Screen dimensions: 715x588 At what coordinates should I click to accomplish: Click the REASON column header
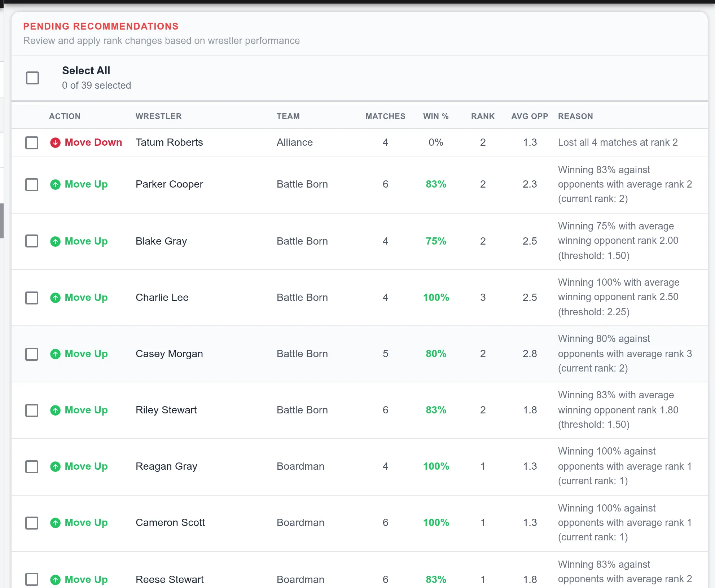point(575,116)
